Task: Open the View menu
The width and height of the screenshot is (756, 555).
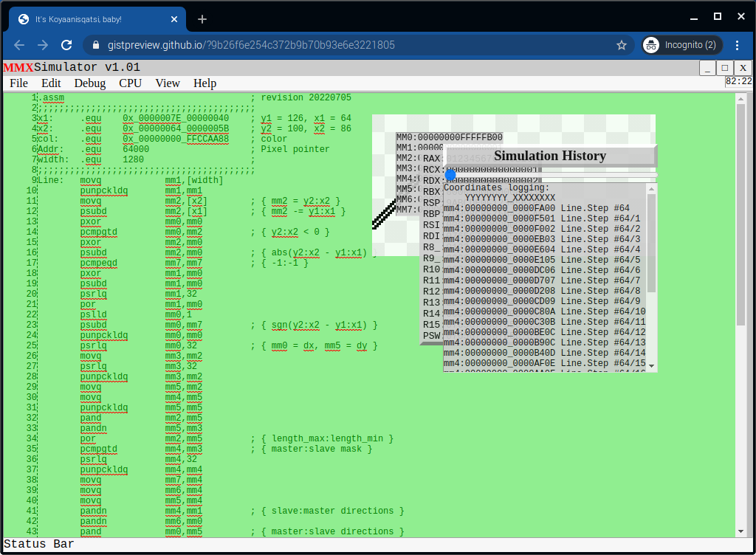Action: (168, 83)
